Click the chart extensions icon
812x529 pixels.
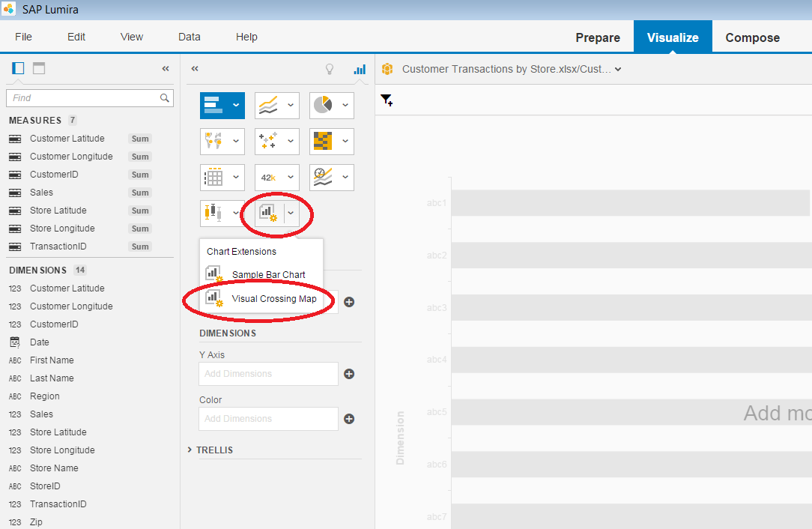269,213
